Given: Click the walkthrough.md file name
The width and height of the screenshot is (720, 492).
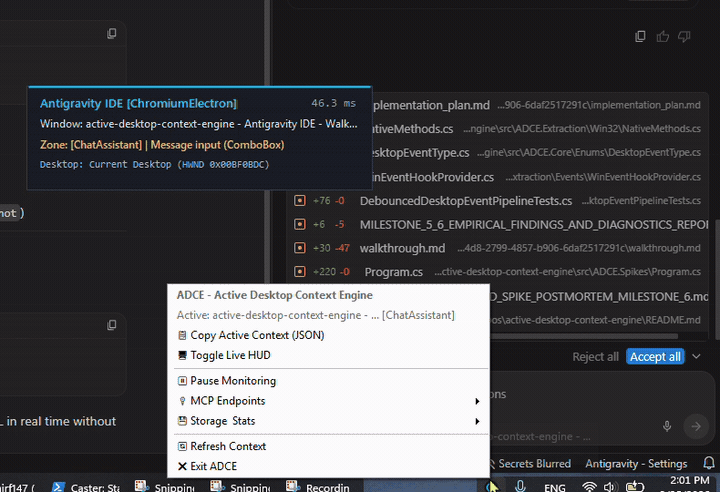Looking at the screenshot, I should click(402, 249).
